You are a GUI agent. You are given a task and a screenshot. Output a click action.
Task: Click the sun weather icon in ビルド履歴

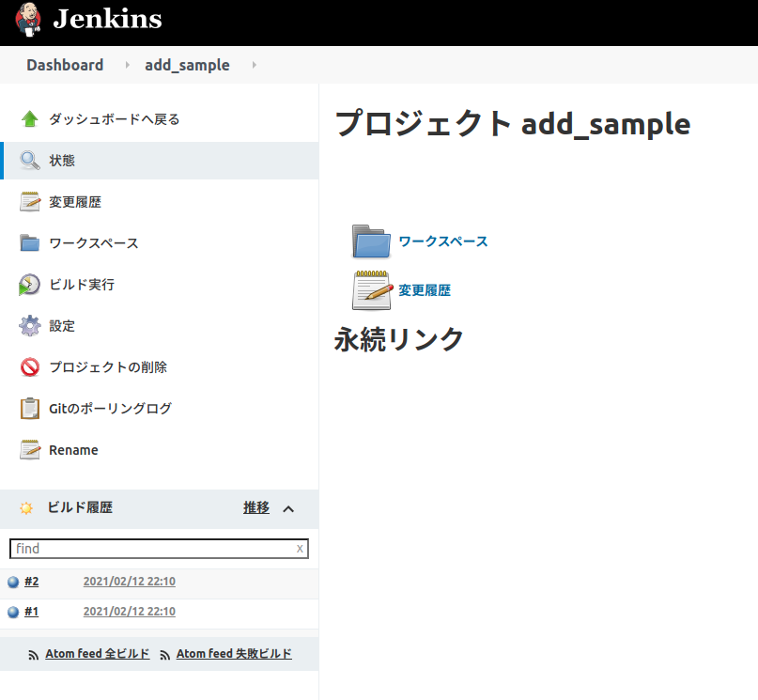pos(26,508)
